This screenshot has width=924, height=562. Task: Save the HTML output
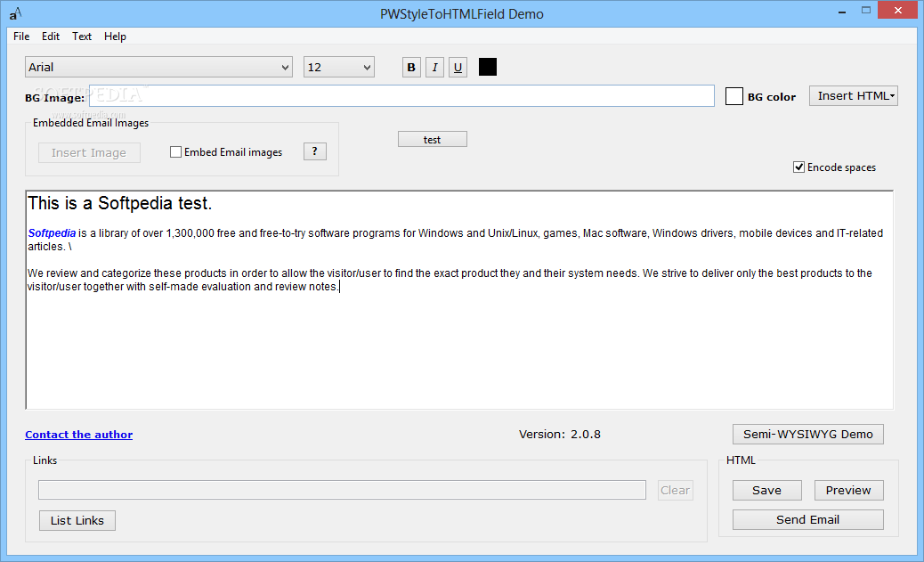[766, 490]
